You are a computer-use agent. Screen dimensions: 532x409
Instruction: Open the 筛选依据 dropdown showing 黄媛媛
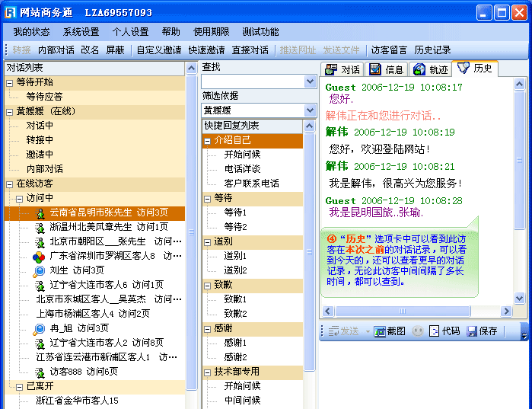[310, 110]
